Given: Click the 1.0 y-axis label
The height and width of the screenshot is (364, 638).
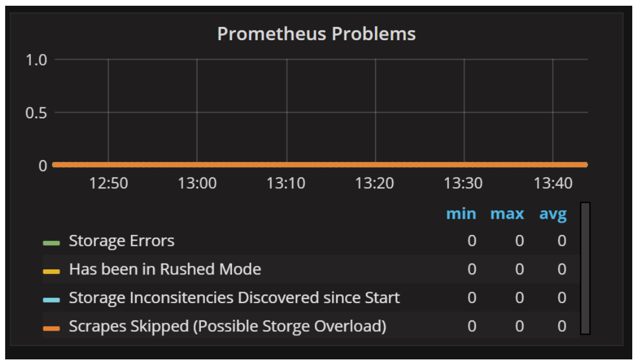Looking at the screenshot, I should tap(36, 60).
